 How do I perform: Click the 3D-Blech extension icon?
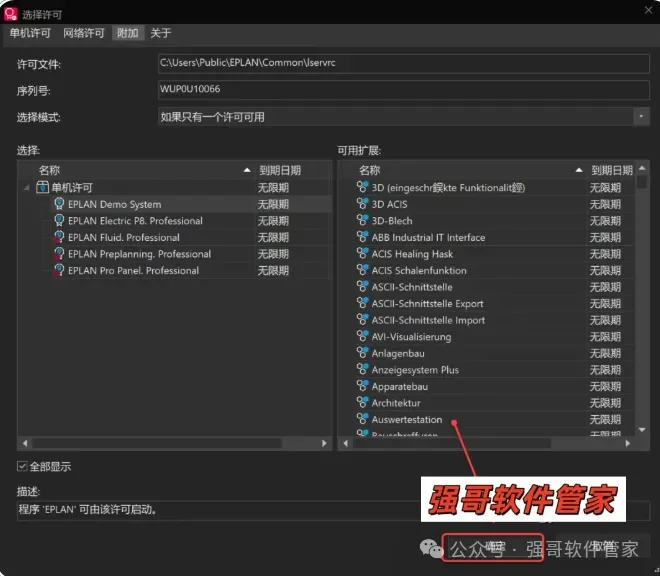(x=362, y=220)
